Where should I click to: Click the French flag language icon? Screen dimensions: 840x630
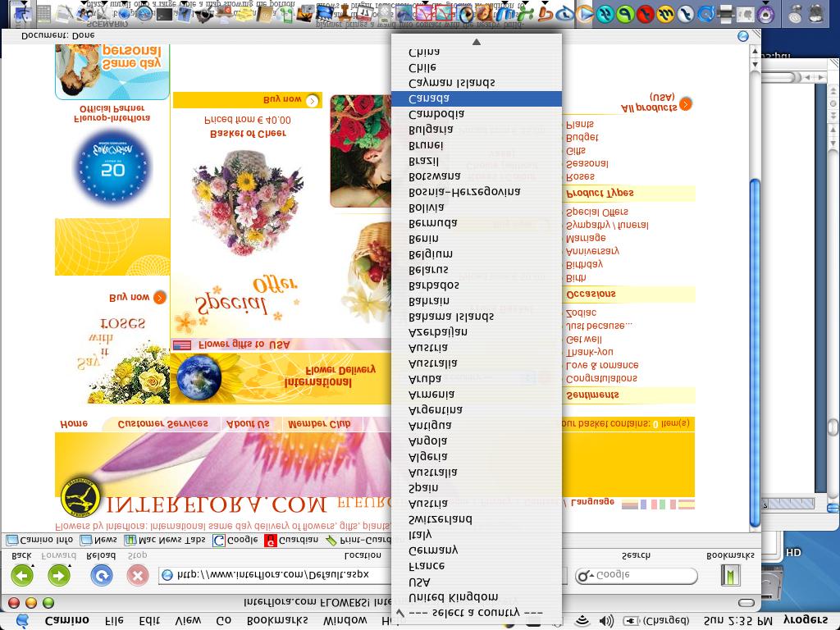647,504
